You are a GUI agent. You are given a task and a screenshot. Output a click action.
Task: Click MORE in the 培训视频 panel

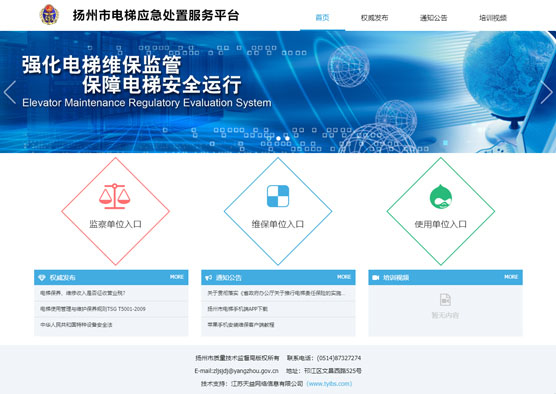(x=511, y=277)
